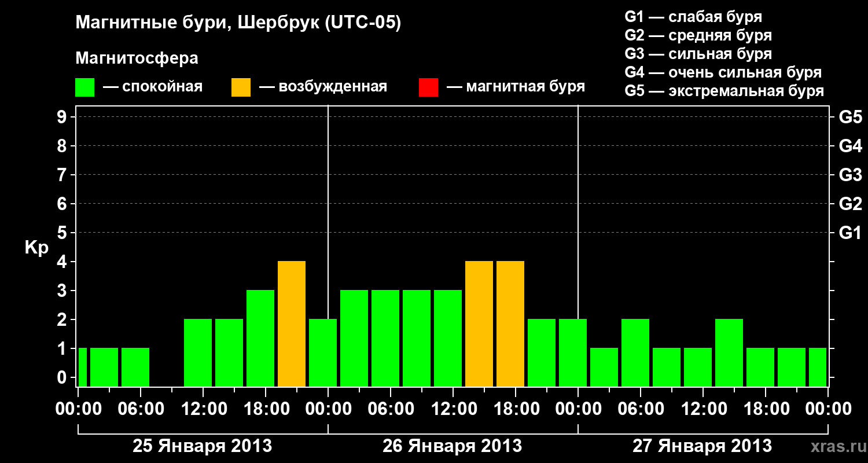This screenshot has height=463, width=868.
Task: Click the 'Магнитосфера' heading
Action: point(137,58)
